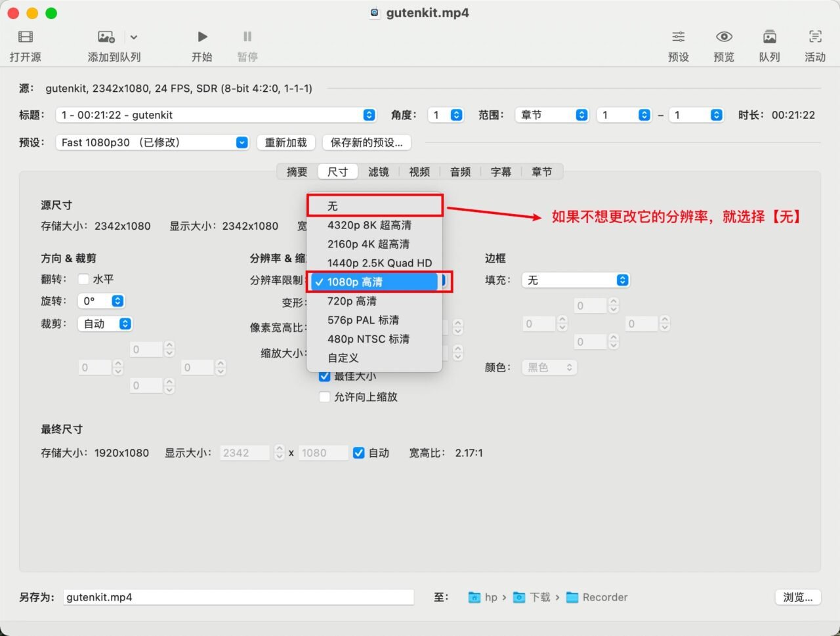This screenshot has width=840, height=636.
Task: Expand arrow next to 添加到队列
Action: click(134, 37)
